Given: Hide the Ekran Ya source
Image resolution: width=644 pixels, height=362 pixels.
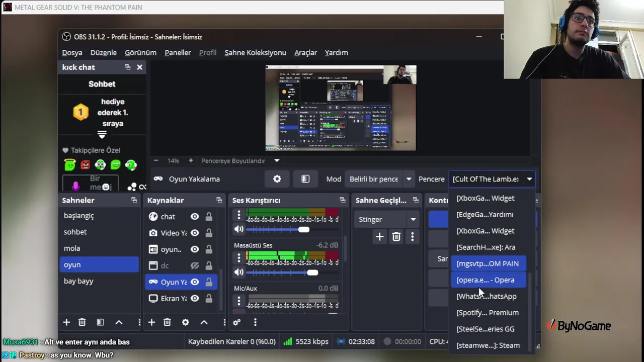Looking at the screenshot, I should pos(195,298).
